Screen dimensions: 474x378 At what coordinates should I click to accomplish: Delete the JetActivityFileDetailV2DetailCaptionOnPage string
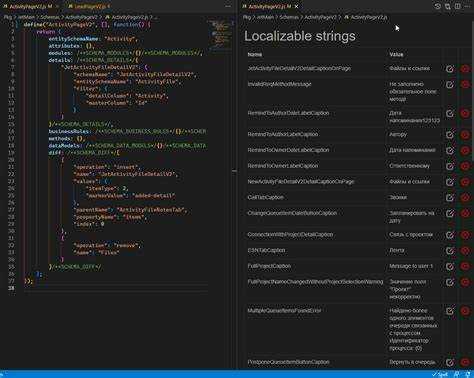(465, 69)
